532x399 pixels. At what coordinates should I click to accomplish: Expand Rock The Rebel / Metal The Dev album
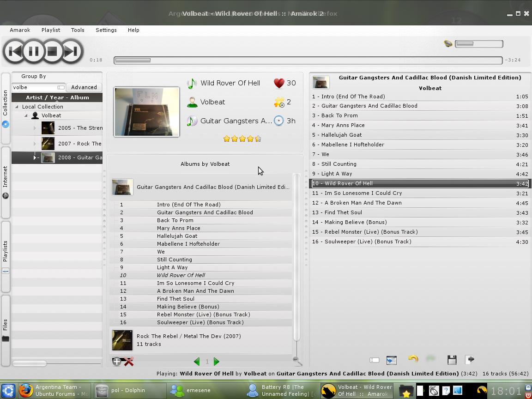(x=201, y=340)
